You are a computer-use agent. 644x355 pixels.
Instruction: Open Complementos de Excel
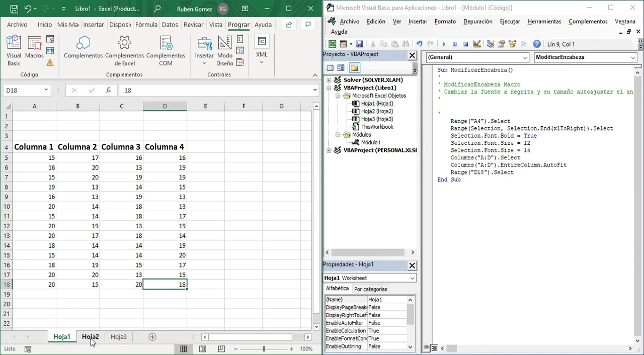pos(124,51)
